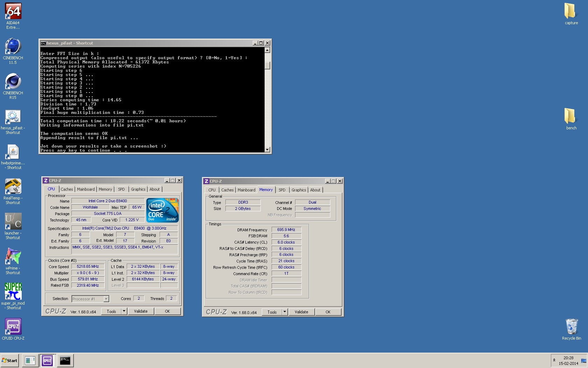Screen dimensions: 588x368
Task: Click the first taskbar program icon next to Start
Action: (30, 360)
